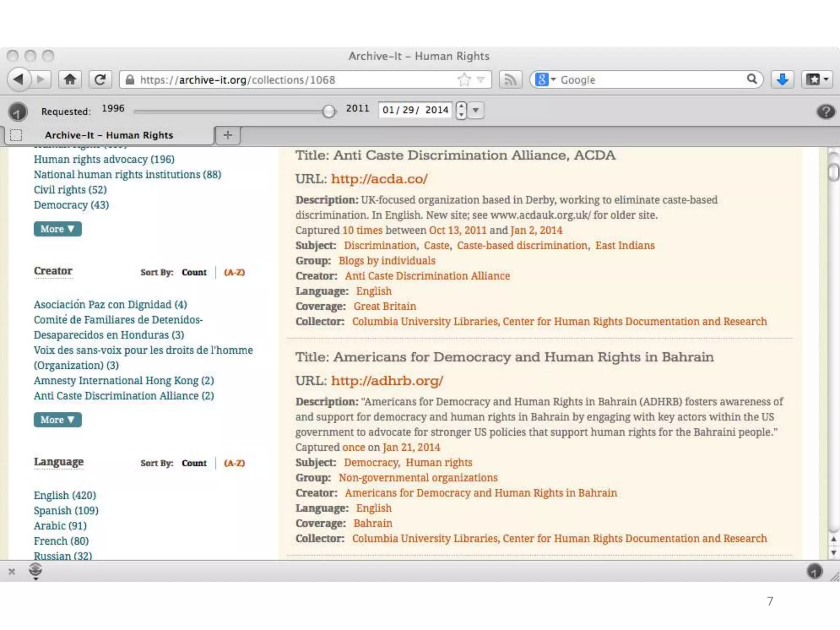Reload the page with refresh icon
840x630 pixels.
[100, 79]
